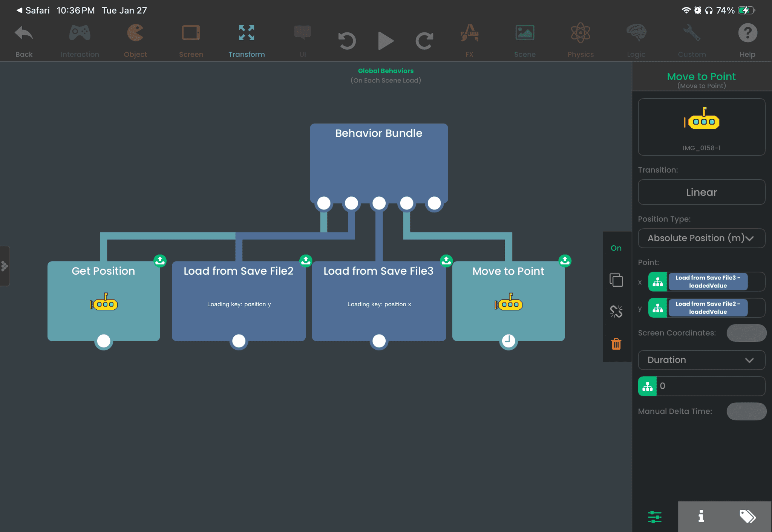Click the undo arrow icon
The width and height of the screenshot is (772, 532).
[x=347, y=41]
